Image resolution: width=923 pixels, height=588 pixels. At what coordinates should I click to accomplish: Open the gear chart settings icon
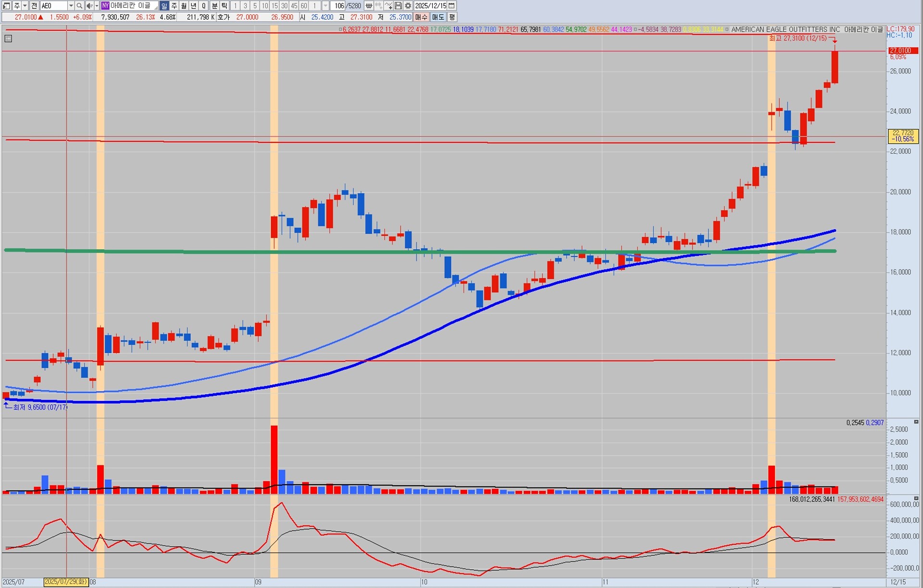(x=408, y=6)
